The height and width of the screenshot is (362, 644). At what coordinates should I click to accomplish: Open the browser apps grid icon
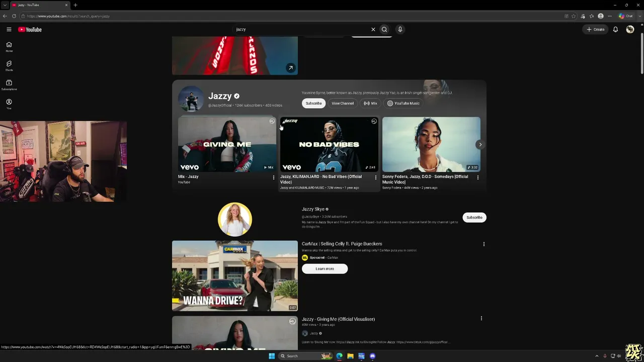[x=567, y=16]
